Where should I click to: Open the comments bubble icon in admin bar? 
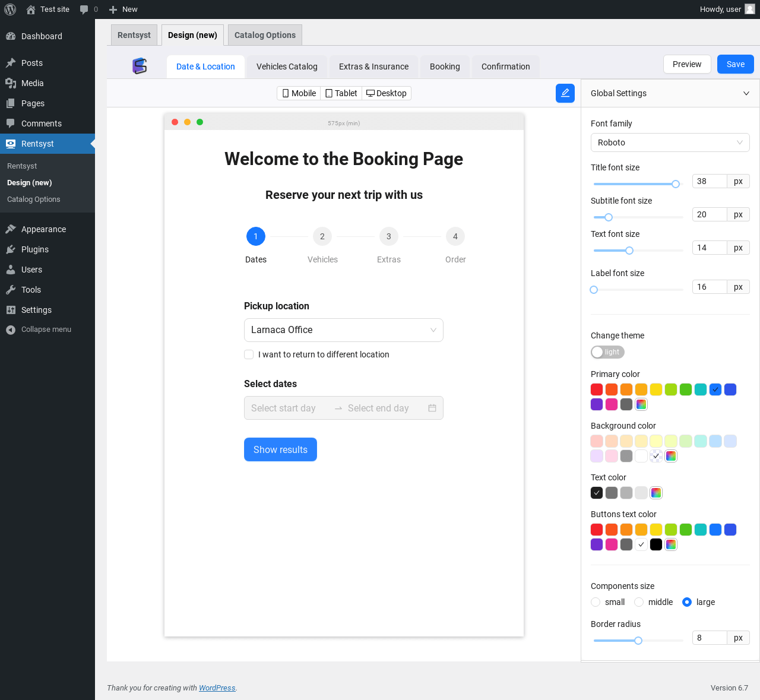coord(84,9)
